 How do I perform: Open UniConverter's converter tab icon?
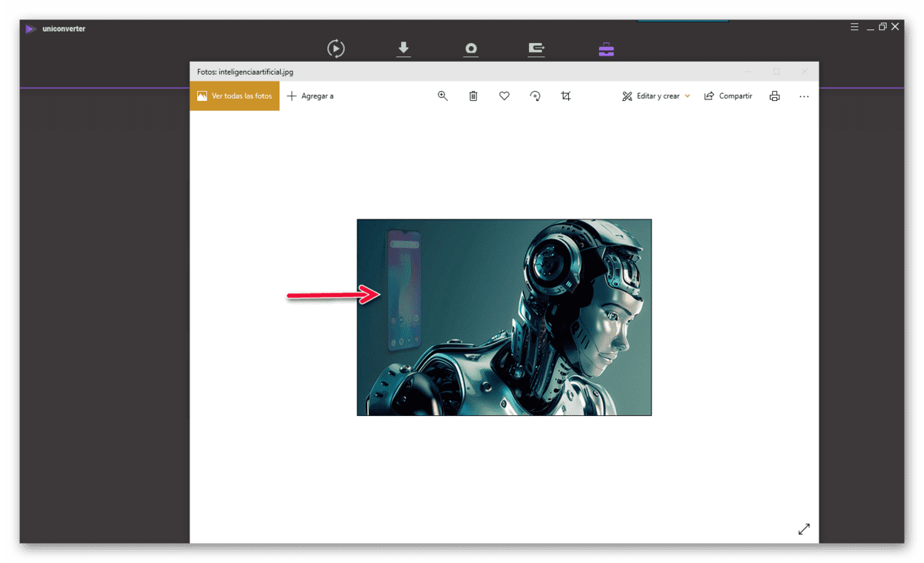click(336, 49)
